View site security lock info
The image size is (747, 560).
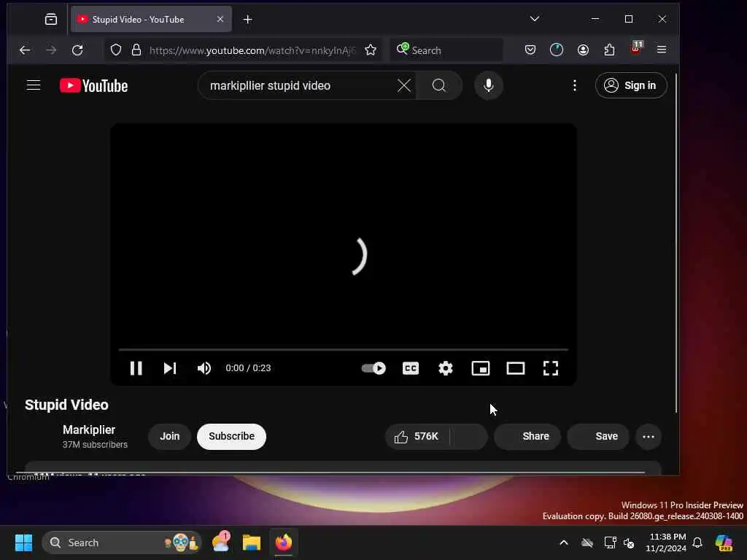[136, 50]
